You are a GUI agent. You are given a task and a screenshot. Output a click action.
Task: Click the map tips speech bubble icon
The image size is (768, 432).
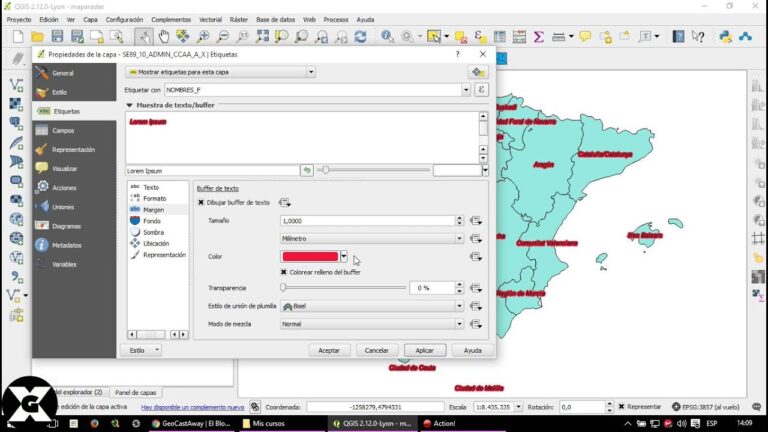pos(585,36)
